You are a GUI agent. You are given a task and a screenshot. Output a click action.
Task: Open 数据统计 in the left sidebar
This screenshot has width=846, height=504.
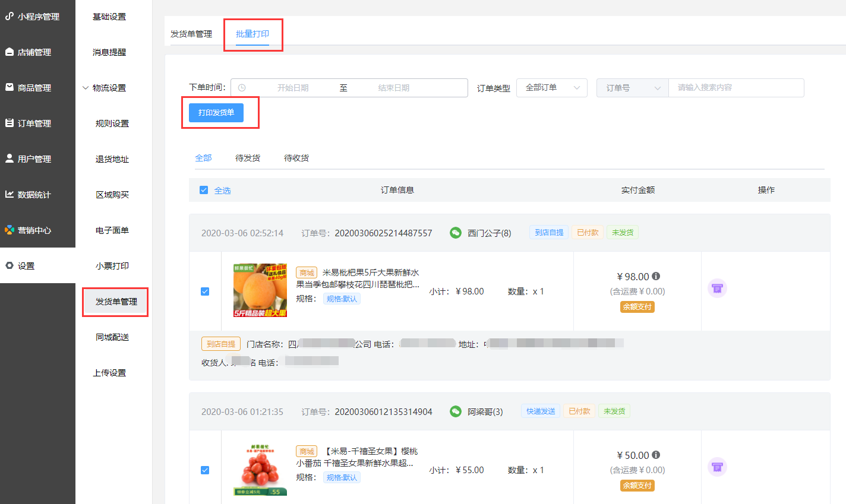[x=34, y=195]
